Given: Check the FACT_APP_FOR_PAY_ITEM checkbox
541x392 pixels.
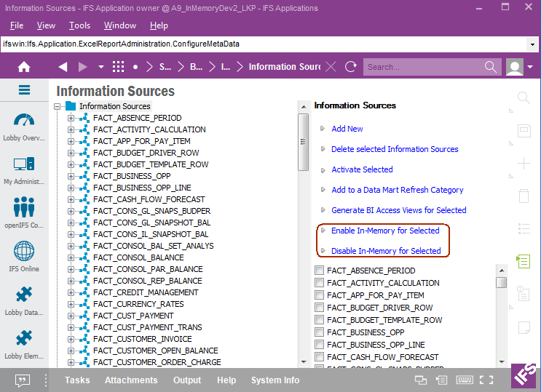Looking at the screenshot, I should coord(319,295).
